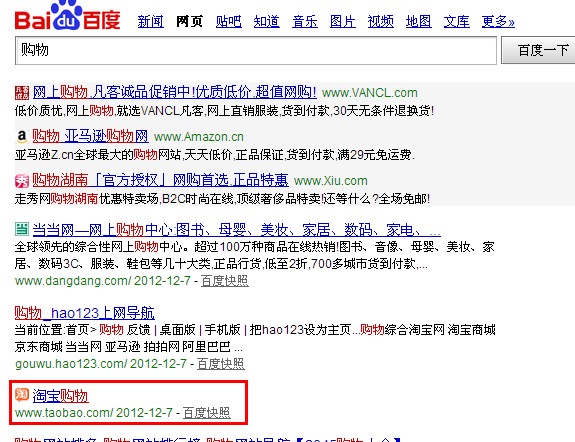Switch to the 地图 map tab

point(418,22)
